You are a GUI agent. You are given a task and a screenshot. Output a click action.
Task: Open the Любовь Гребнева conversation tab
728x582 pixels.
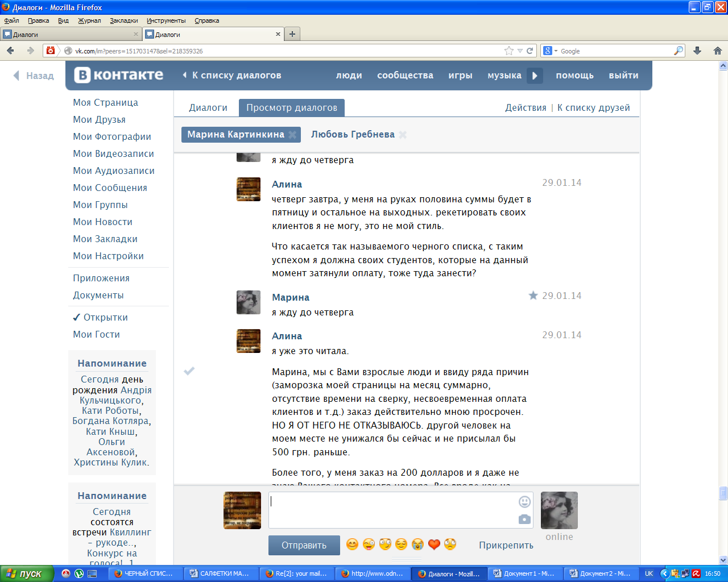pyautogui.click(x=353, y=134)
